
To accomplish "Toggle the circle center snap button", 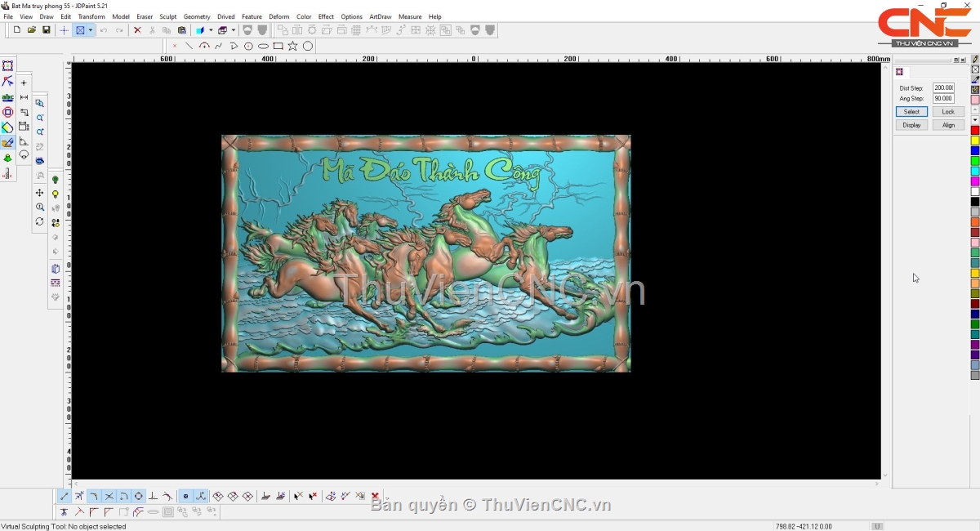I will [x=138, y=497].
